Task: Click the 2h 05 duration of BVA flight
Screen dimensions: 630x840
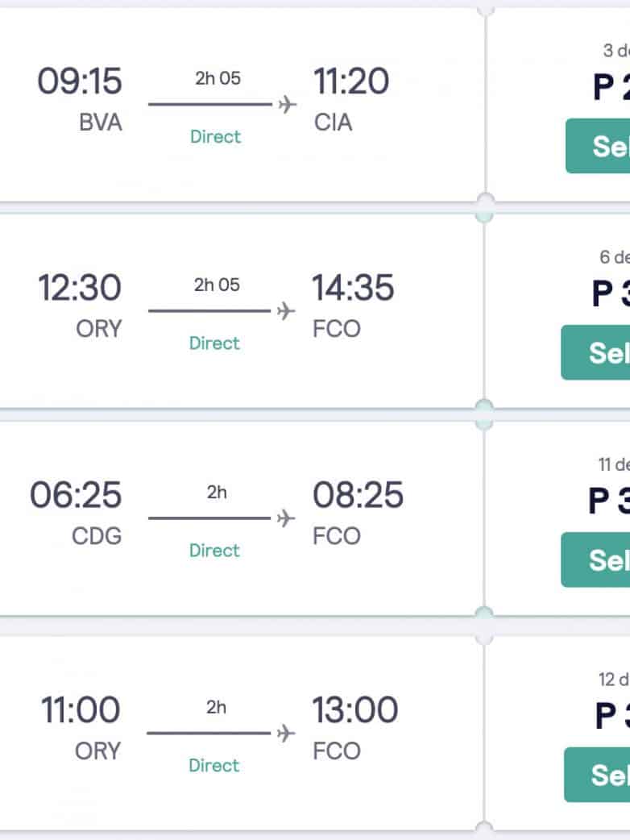Action: (218, 79)
